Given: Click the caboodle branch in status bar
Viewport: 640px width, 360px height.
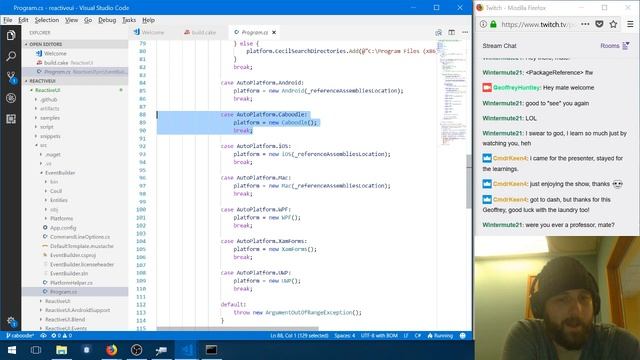Looking at the screenshot, I should click(20, 336).
